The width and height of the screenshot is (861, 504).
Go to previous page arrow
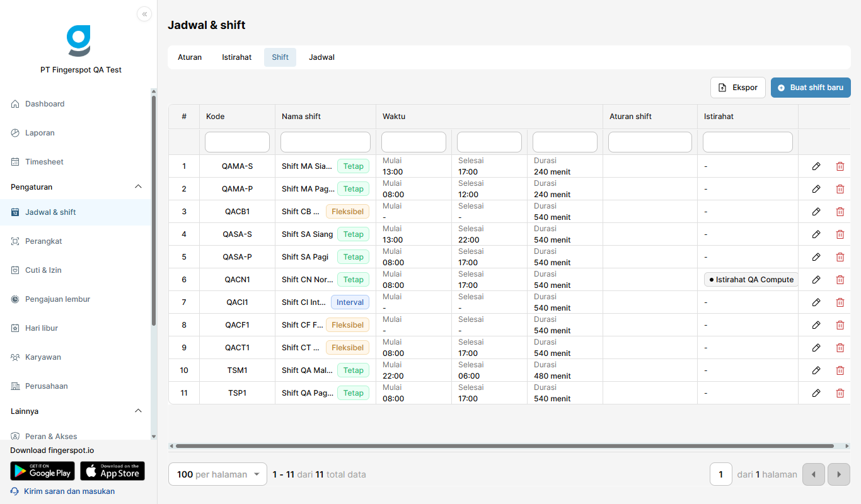pos(814,474)
